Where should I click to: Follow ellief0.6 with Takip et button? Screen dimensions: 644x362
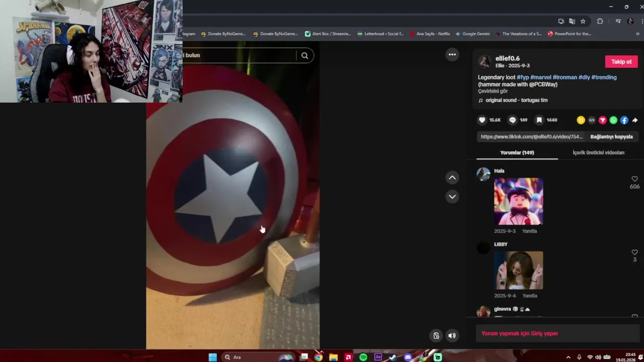(x=621, y=62)
